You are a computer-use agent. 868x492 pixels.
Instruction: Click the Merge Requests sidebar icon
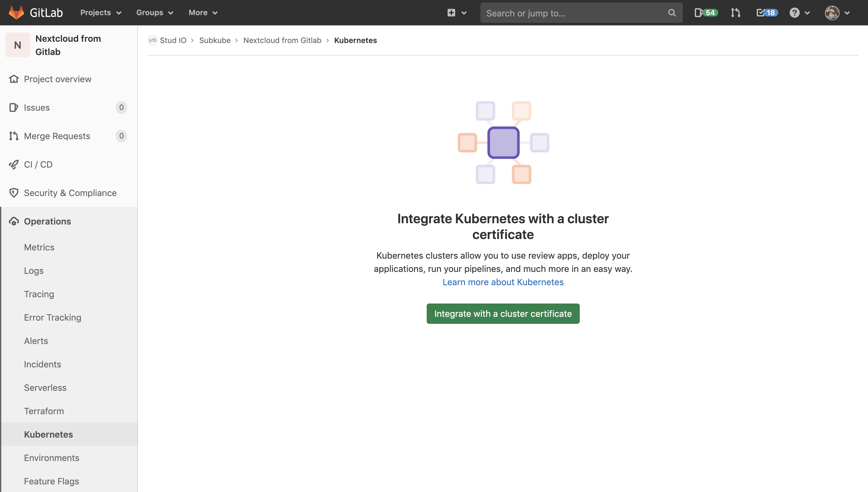[14, 136]
